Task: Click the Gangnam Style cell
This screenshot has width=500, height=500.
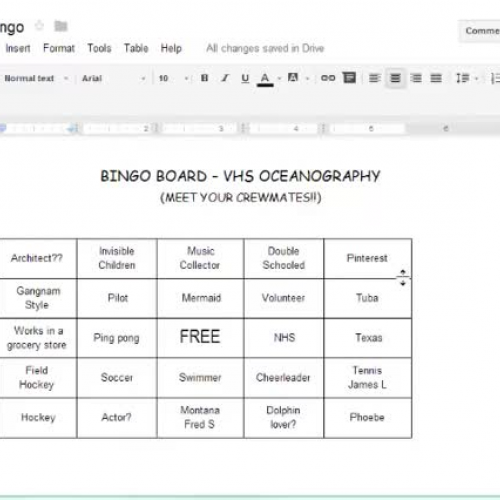Action: (38, 298)
